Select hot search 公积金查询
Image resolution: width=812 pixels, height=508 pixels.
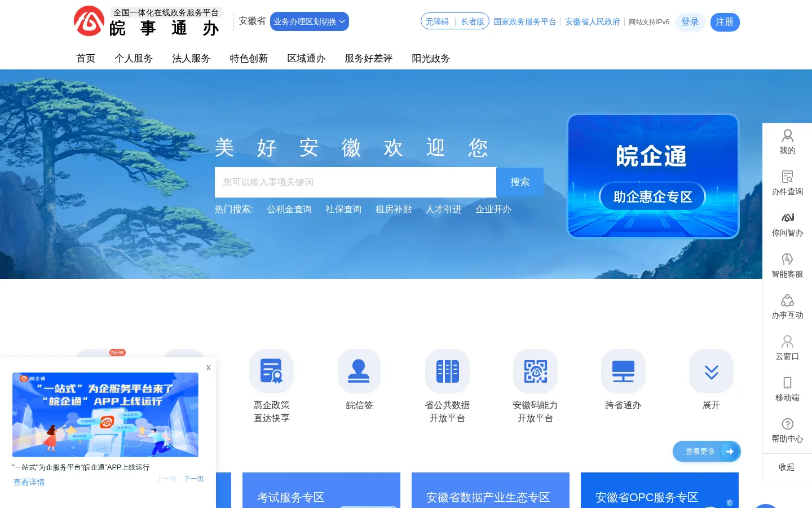coord(289,209)
